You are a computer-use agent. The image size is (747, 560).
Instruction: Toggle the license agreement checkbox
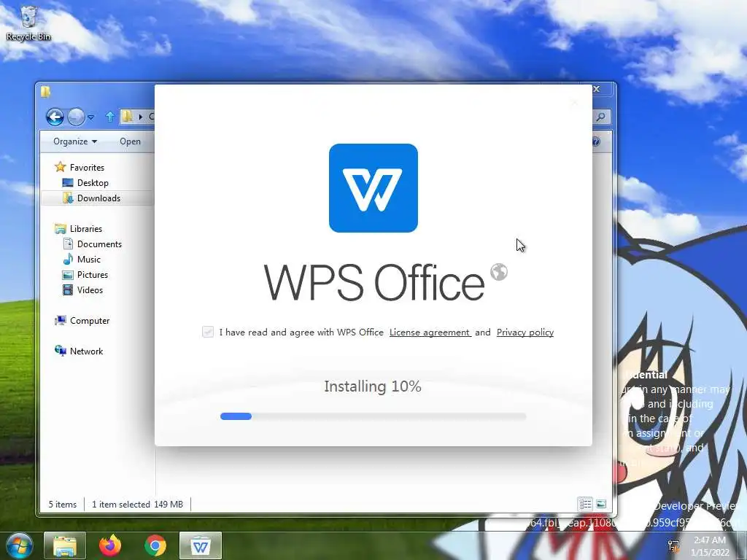(208, 332)
